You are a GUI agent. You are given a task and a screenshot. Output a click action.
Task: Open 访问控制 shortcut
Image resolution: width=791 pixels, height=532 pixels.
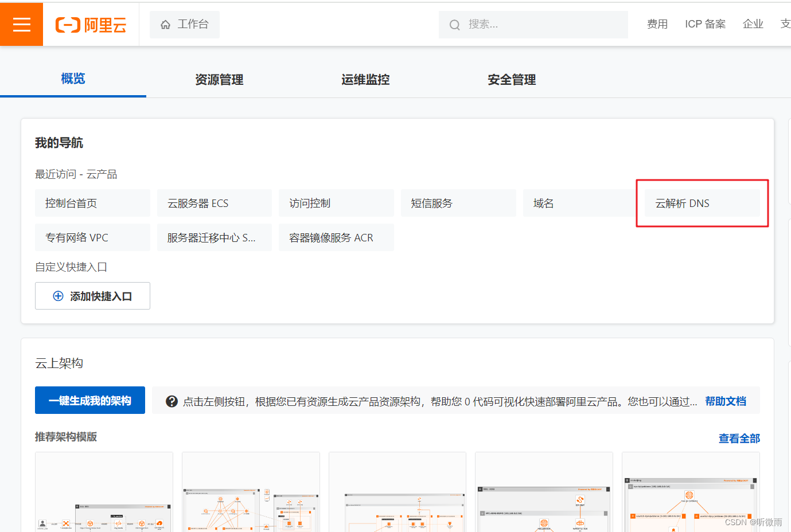pyautogui.click(x=336, y=203)
